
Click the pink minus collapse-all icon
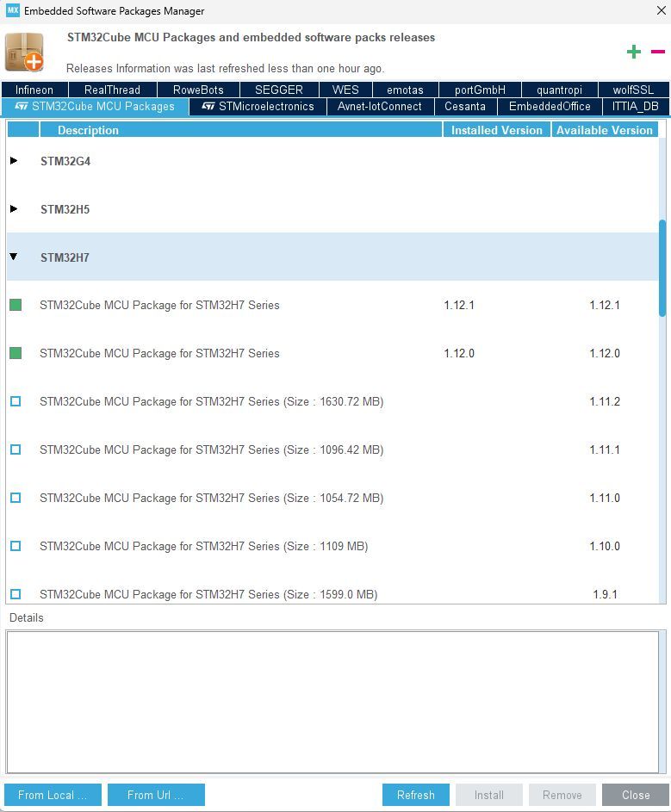click(657, 52)
